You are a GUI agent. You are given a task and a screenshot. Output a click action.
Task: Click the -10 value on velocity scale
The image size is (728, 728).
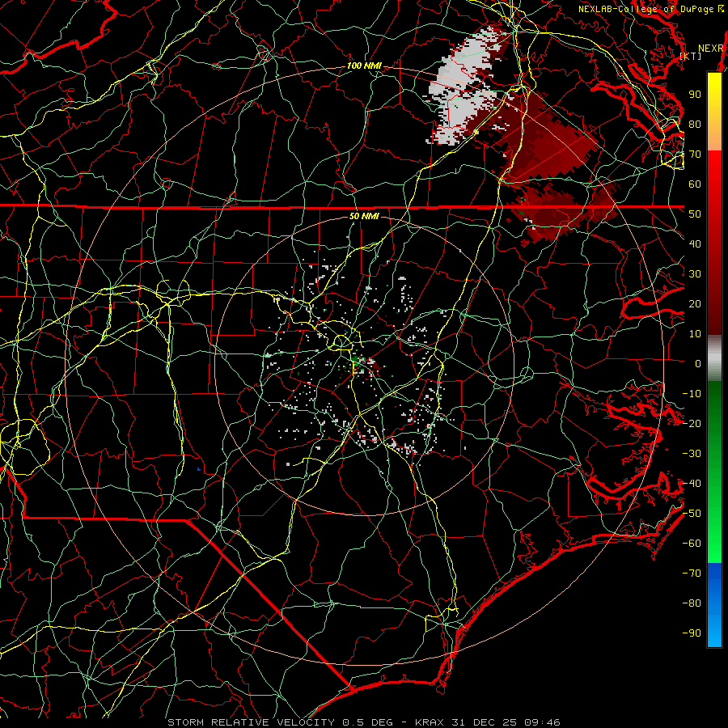pyautogui.click(x=692, y=394)
